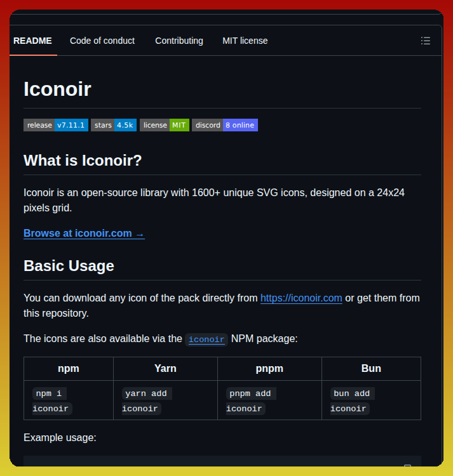
Task: Click the npm i iconoir command
Action: point(52,401)
